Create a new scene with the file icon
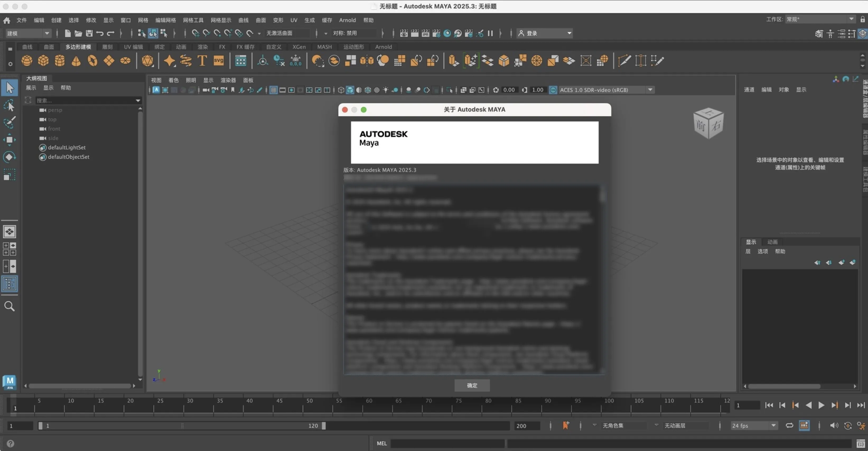868x451 pixels. pyautogui.click(x=67, y=33)
